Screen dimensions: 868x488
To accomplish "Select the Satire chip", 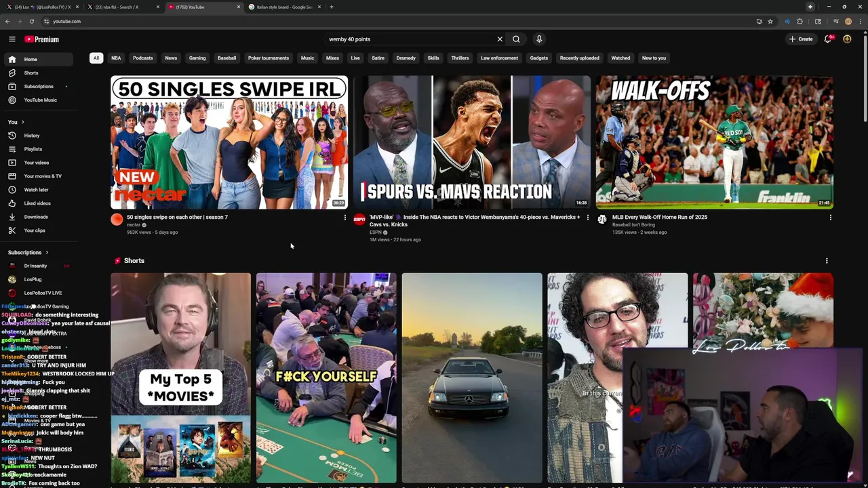I will click(x=378, y=58).
